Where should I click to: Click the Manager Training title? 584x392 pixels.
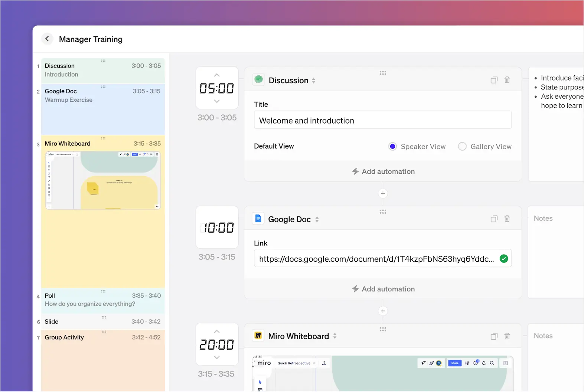(x=91, y=39)
